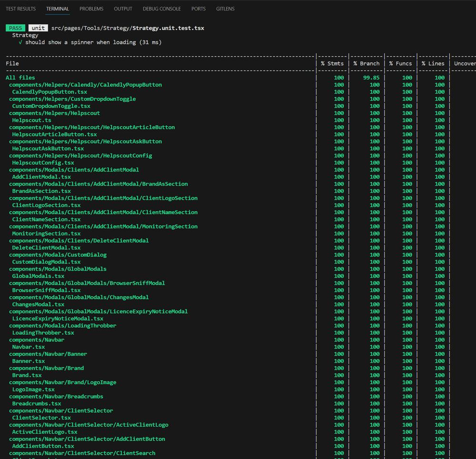
Task: Click BrowserSniffModal.tsx file name
Action: coord(47,290)
